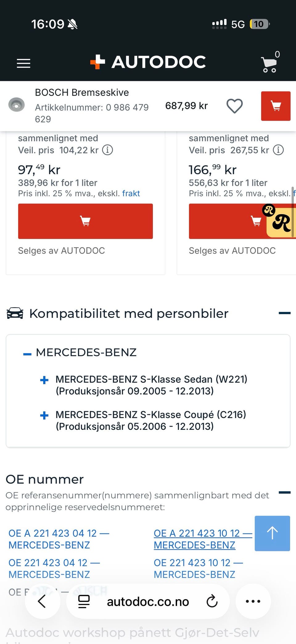296x644 pixels.
Task: Add BOSCH Bremseskive to cart via red button
Action: click(x=276, y=106)
